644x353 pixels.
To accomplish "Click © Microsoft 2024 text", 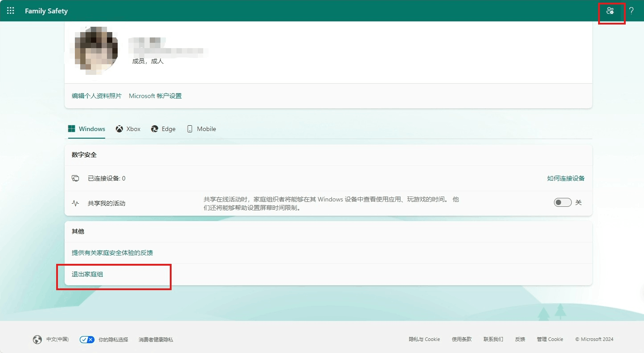I will (x=594, y=339).
